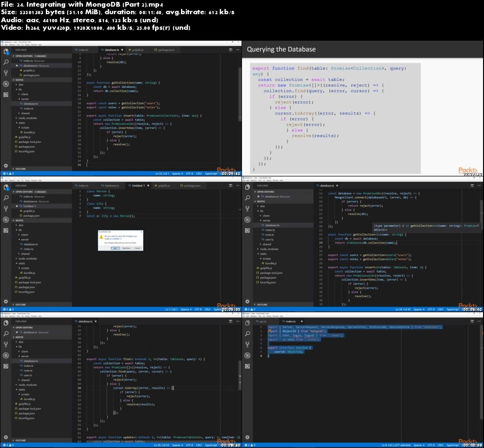Click Debug icon in middle-left VS Code frame
Viewport: 484px width, 448px height.
pos(6,220)
